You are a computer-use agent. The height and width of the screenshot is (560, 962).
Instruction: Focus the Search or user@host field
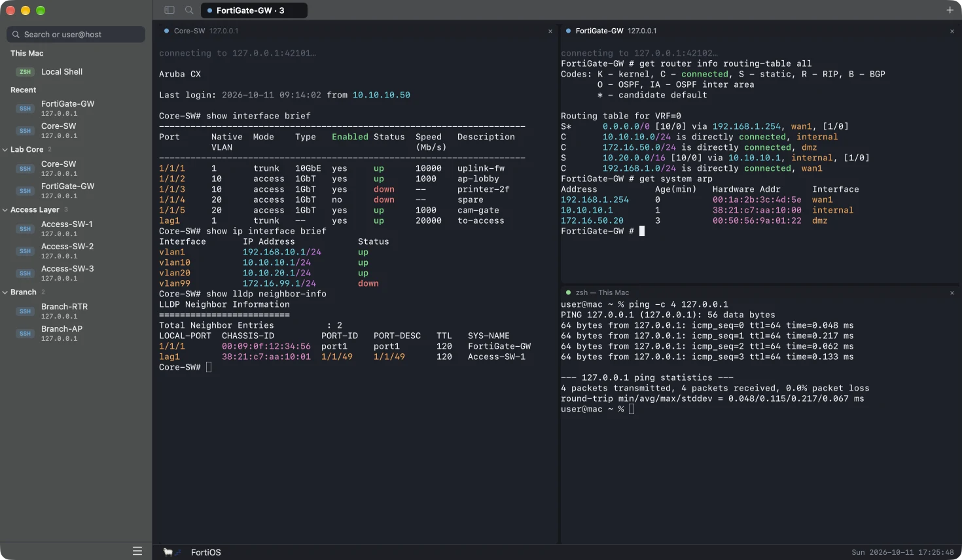coord(76,35)
